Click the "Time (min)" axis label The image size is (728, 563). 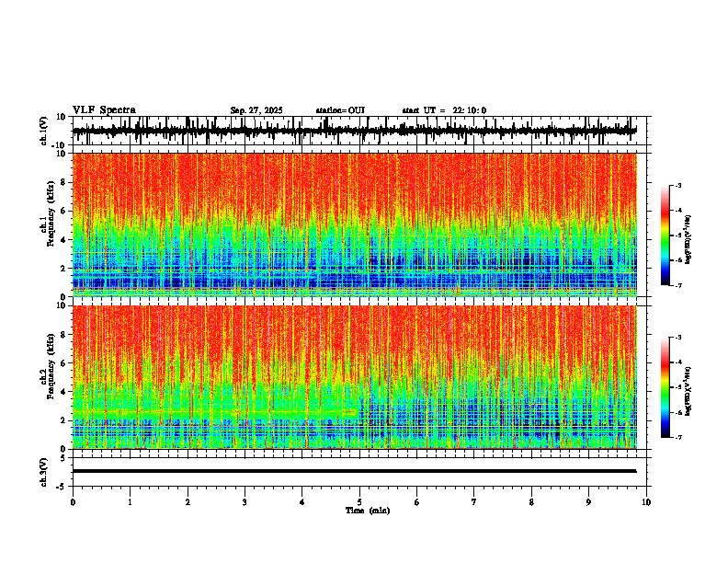tap(368, 511)
